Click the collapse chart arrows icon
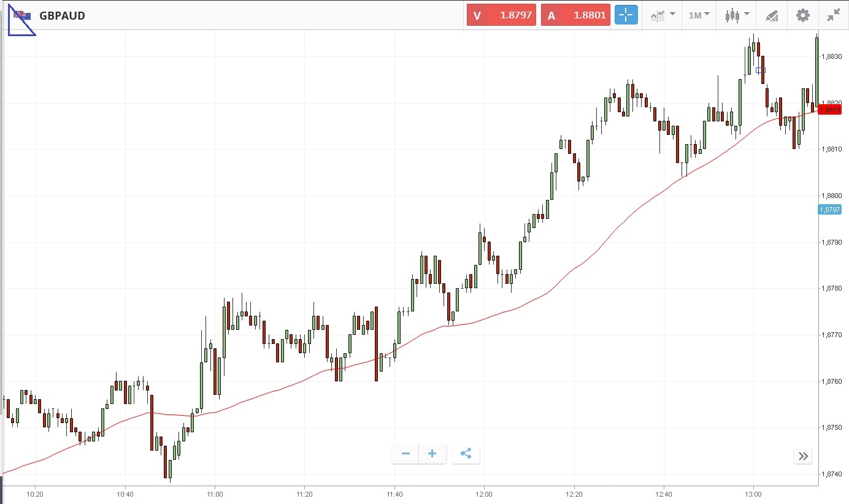 pos(833,15)
